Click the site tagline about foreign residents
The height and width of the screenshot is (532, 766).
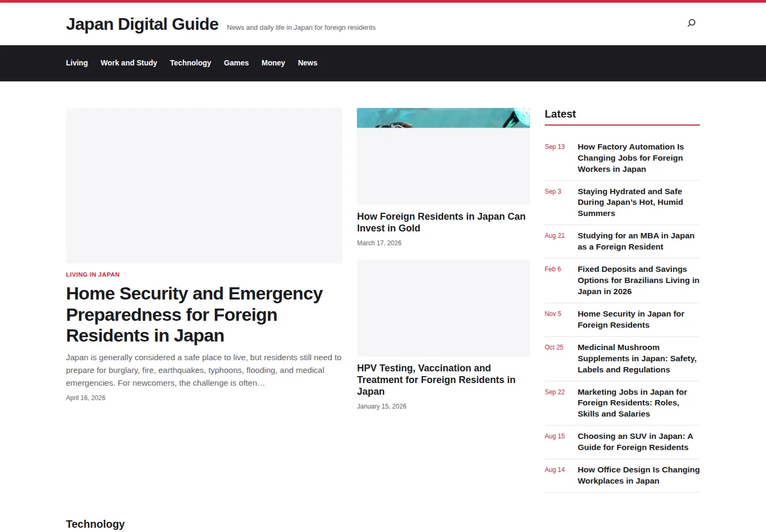(301, 28)
